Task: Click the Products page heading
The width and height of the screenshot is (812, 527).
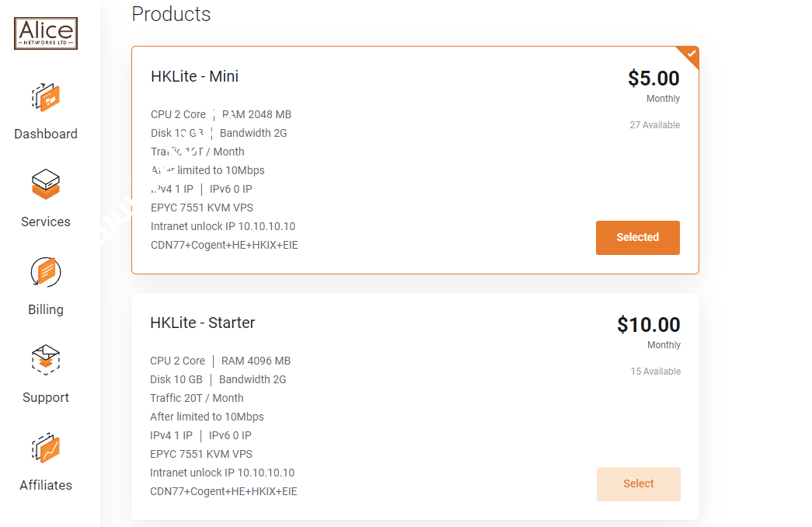Action: coord(171,14)
